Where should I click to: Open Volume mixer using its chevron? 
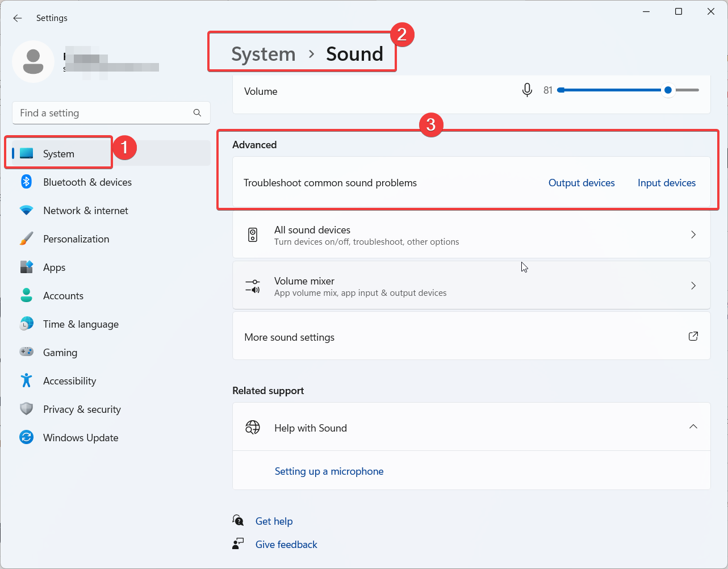[693, 286]
